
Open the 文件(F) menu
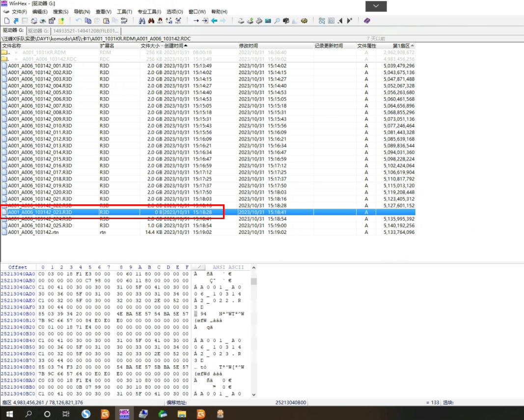19,12
